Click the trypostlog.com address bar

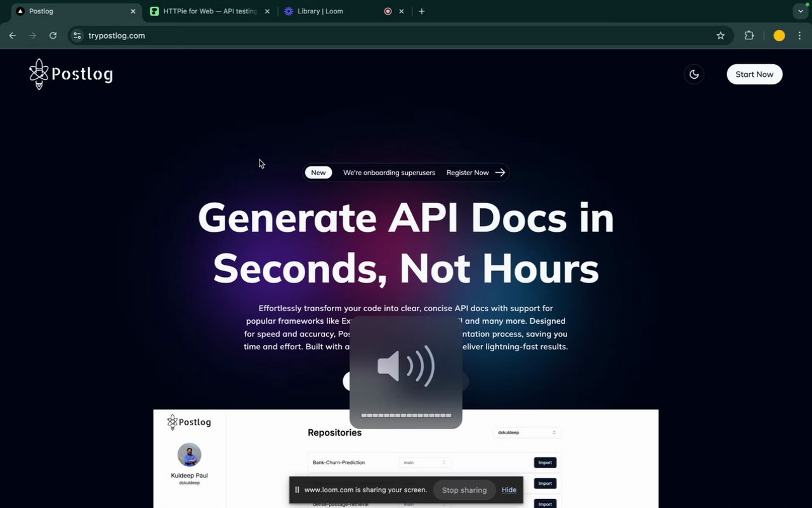[x=400, y=36]
